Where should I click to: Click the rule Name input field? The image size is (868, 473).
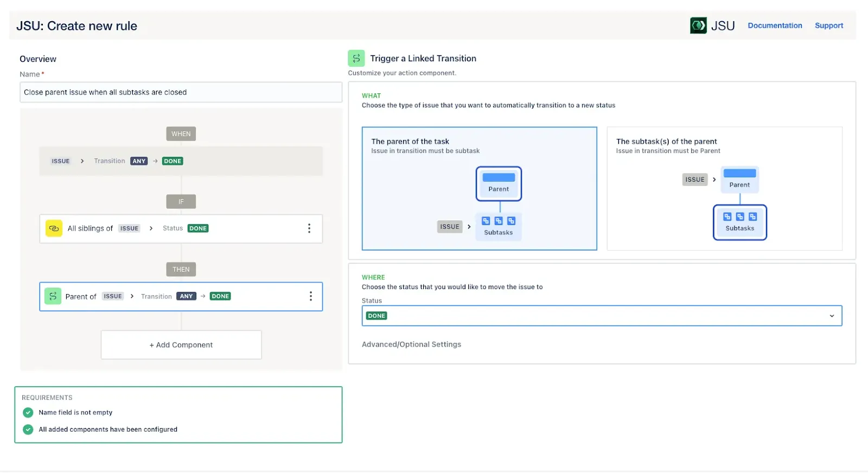[x=181, y=92]
